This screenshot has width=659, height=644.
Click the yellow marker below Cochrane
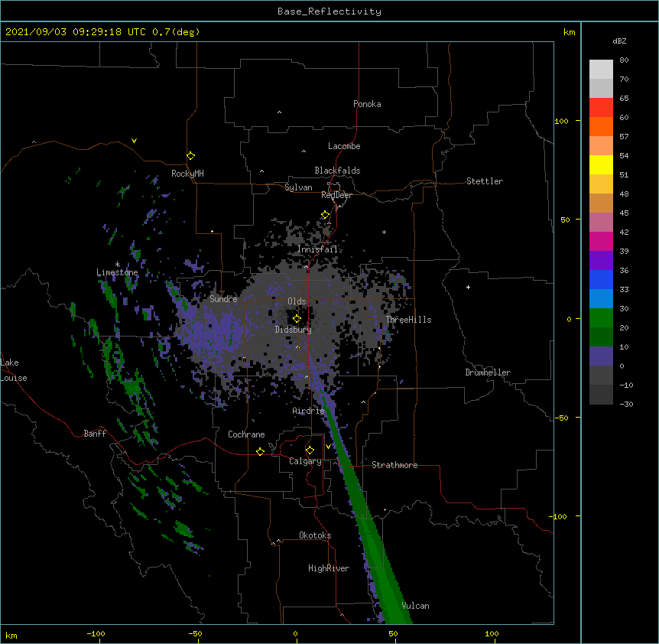pos(260,451)
